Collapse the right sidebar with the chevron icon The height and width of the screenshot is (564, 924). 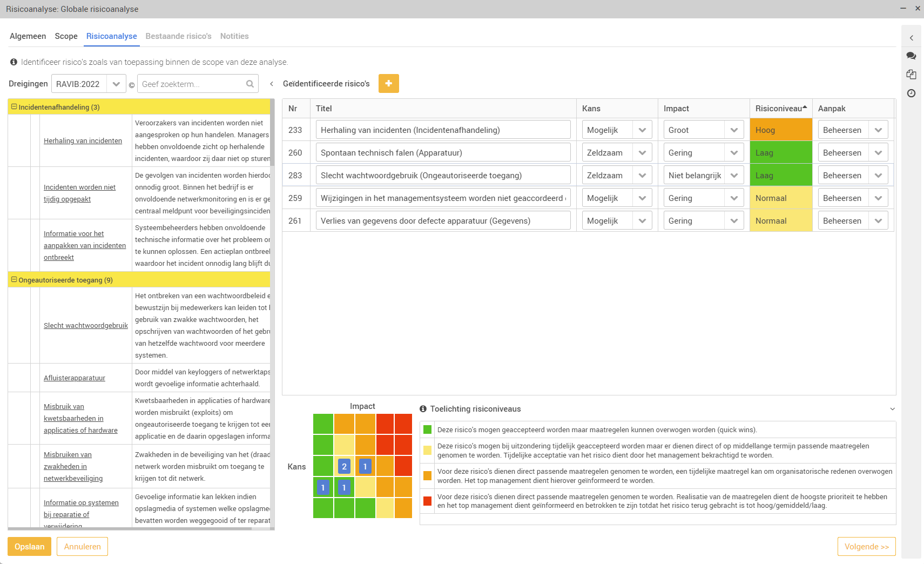point(911,37)
